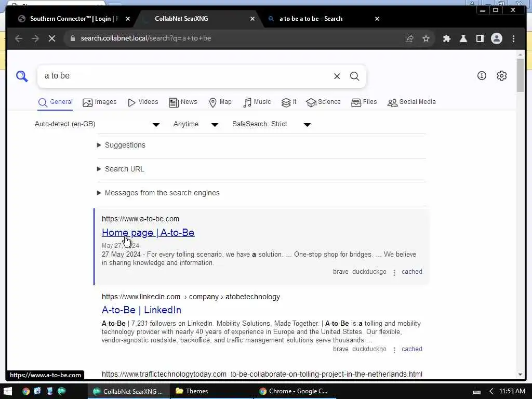The width and height of the screenshot is (532, 399).
Task: Select the General category tab
Action: pos(55,102)
